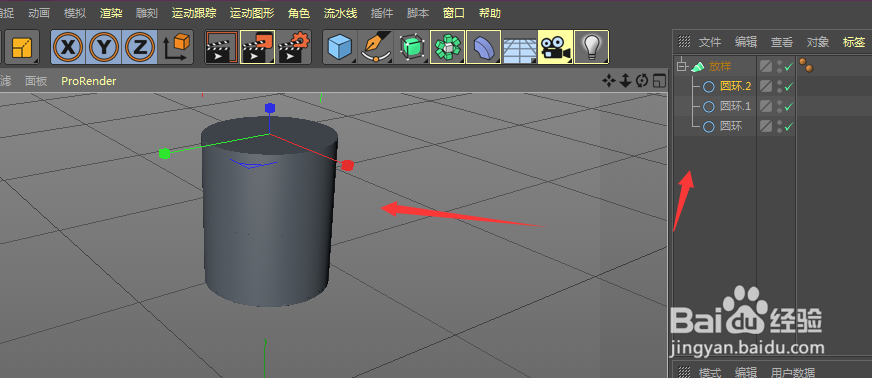The image size is (872, 378).
Task: Toggle the Y axis lock
Action: tap(105, 47)
